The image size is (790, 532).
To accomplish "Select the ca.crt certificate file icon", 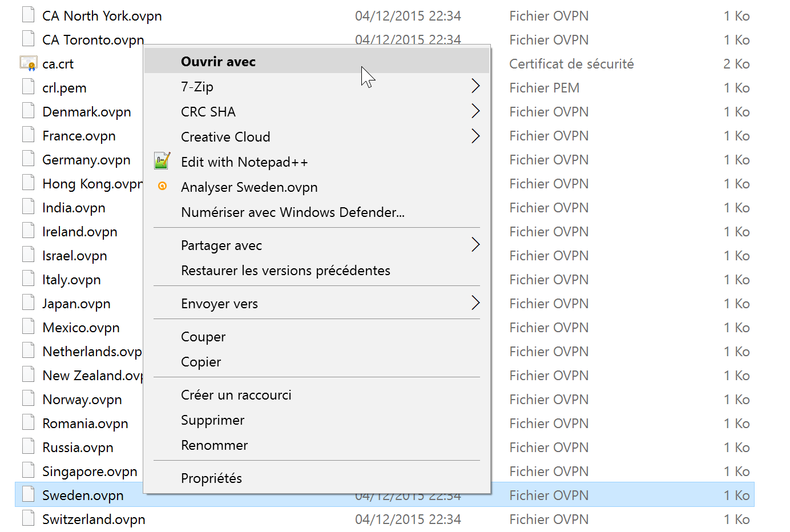I will [x=28, y=63].
